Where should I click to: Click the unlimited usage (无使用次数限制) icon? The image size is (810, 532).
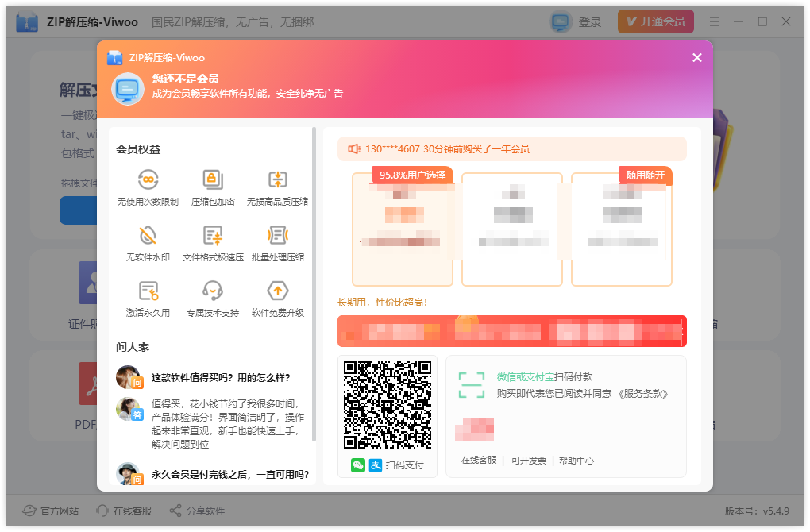pos(148,179)
